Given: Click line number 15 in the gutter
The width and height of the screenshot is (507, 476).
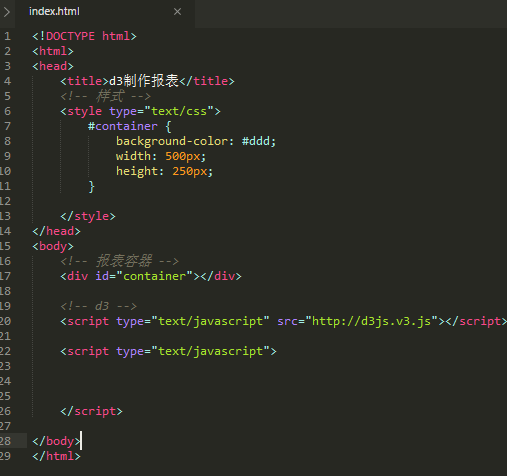Looking at the screenshot, I should click(6, 246).
